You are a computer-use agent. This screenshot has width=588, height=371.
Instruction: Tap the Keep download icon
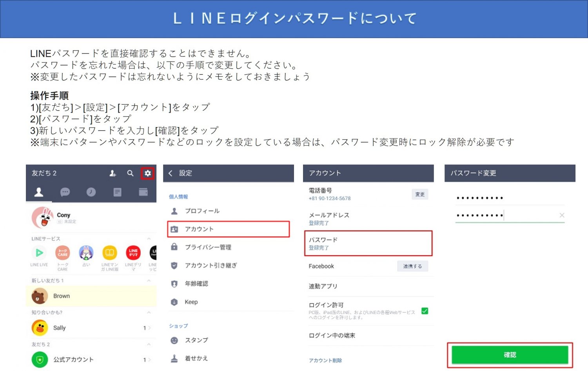point(174,302)
